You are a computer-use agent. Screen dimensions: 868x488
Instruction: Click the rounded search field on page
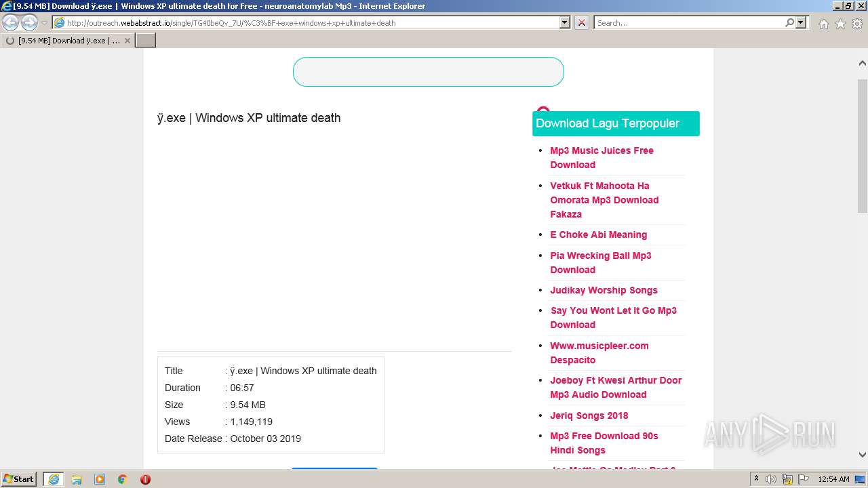[428, 72]
